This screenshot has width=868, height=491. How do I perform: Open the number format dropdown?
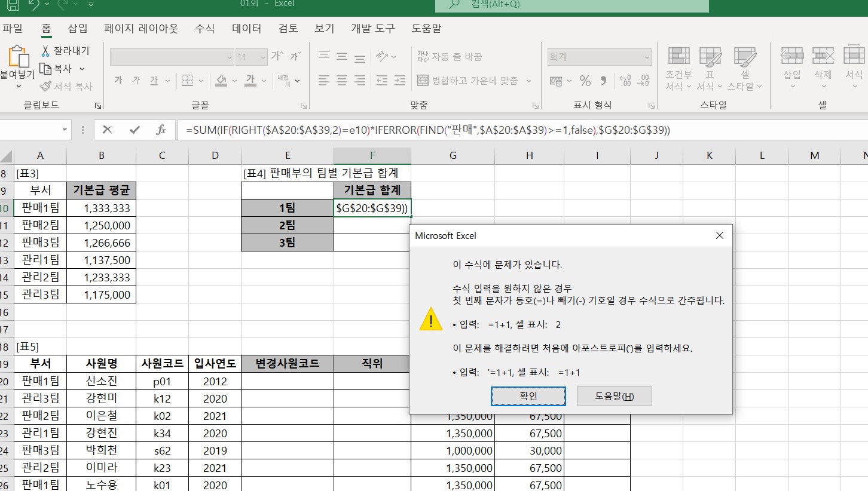(x=647, y=57)
